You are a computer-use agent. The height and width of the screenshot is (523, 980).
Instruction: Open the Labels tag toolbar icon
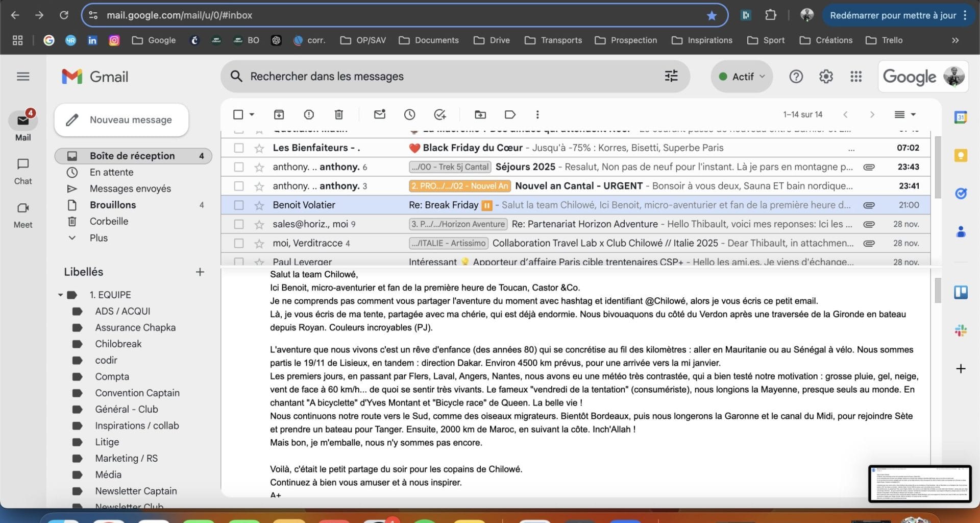(x=510, y=114)
